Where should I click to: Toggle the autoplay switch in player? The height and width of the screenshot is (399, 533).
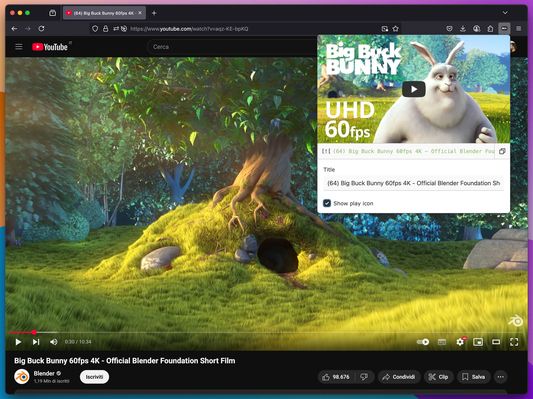423,342
